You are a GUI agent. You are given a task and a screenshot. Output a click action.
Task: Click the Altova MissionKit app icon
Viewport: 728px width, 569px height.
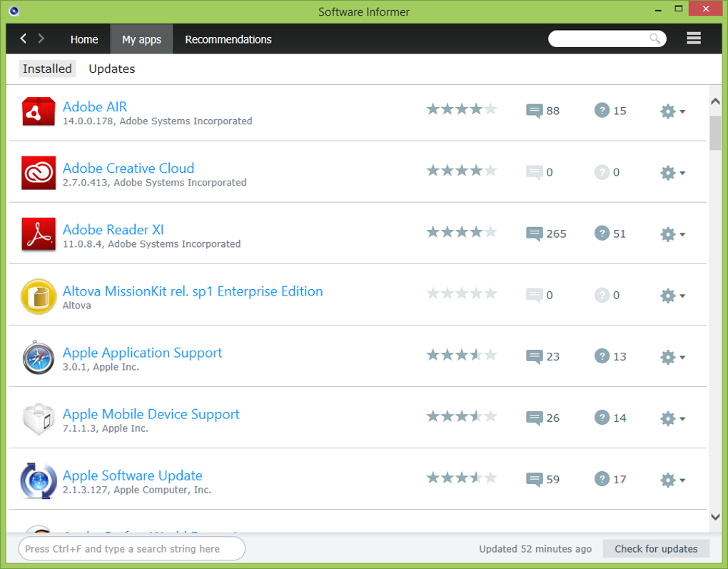[39, 296]
